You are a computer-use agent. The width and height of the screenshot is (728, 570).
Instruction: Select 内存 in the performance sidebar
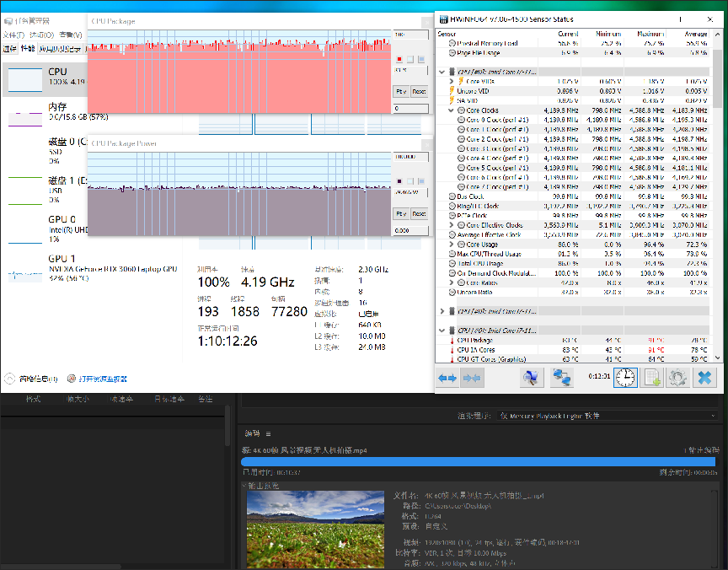click(x=57, y=107)
